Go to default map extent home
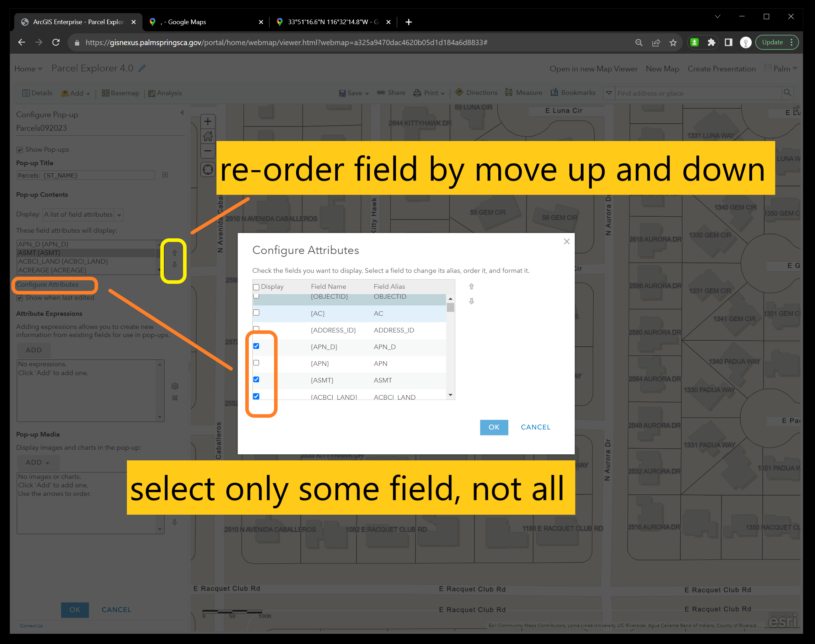815x644 pixels. pos(208,136)
